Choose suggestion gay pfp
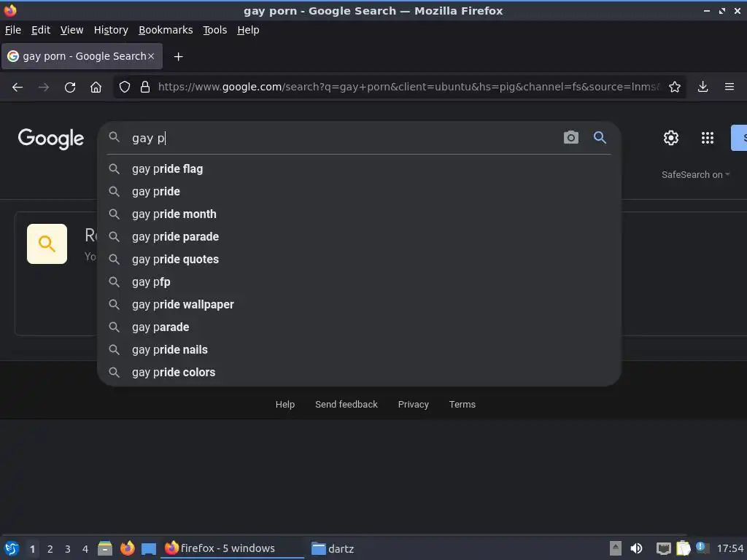The image size is (747, 560). (359, 282)
